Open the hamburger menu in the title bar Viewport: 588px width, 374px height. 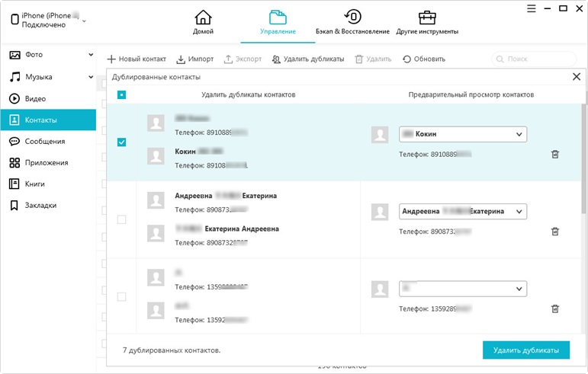pos(532,8)
